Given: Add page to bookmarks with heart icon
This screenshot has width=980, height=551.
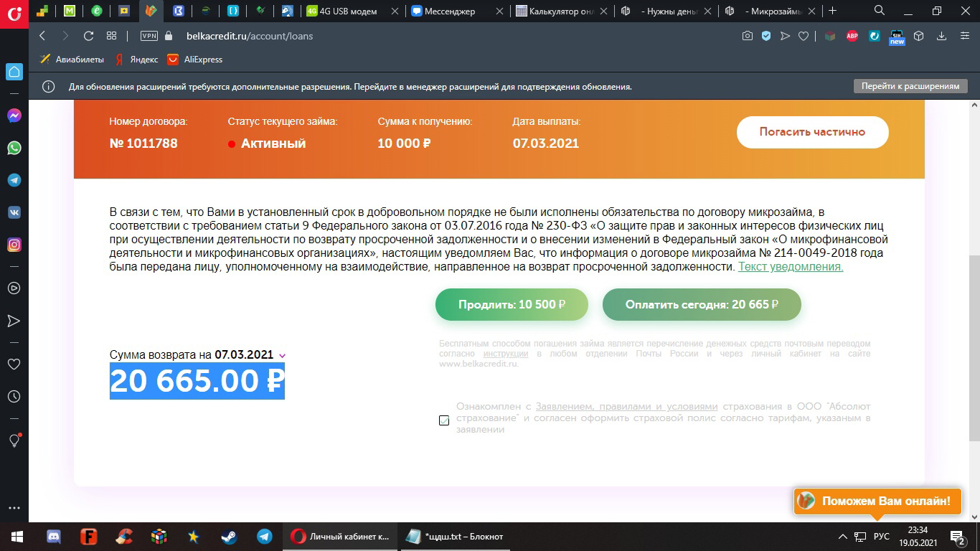Looking at the screenshot, I should click(x=804, y=36).
